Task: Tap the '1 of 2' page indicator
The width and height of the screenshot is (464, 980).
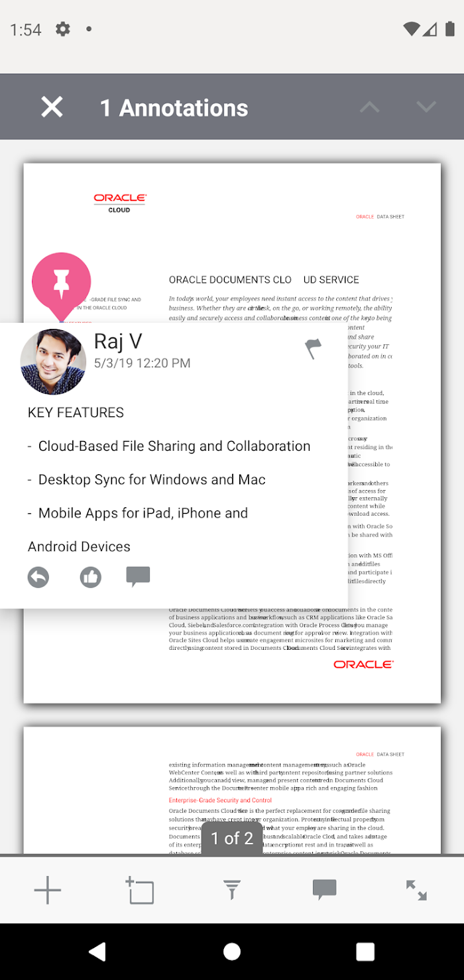Action: (232, 838)
